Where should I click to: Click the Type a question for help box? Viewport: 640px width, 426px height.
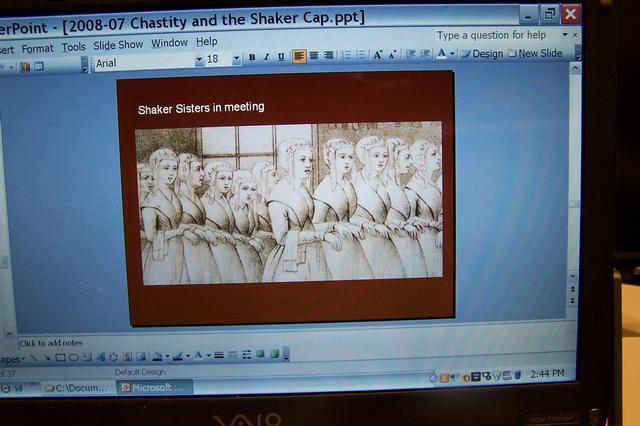(491, 36)
